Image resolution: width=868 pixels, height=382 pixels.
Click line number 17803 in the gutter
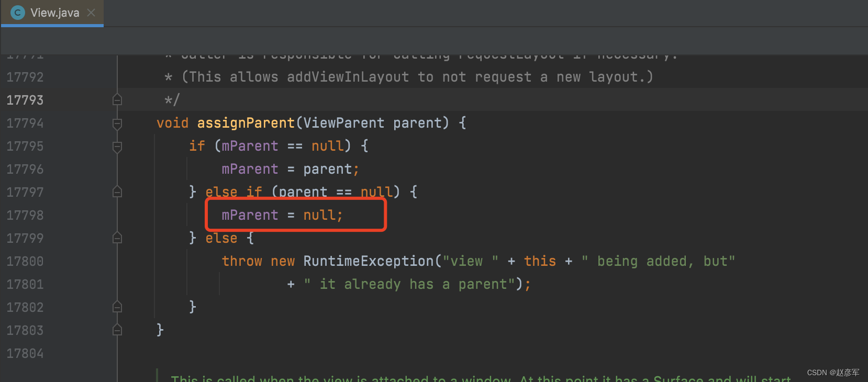coord(25,330)
